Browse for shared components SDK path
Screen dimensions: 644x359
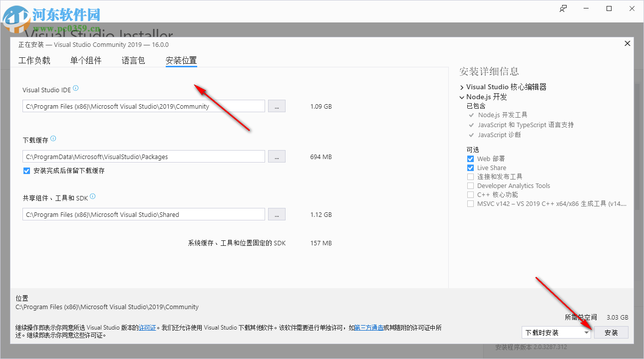pos(277,214)
